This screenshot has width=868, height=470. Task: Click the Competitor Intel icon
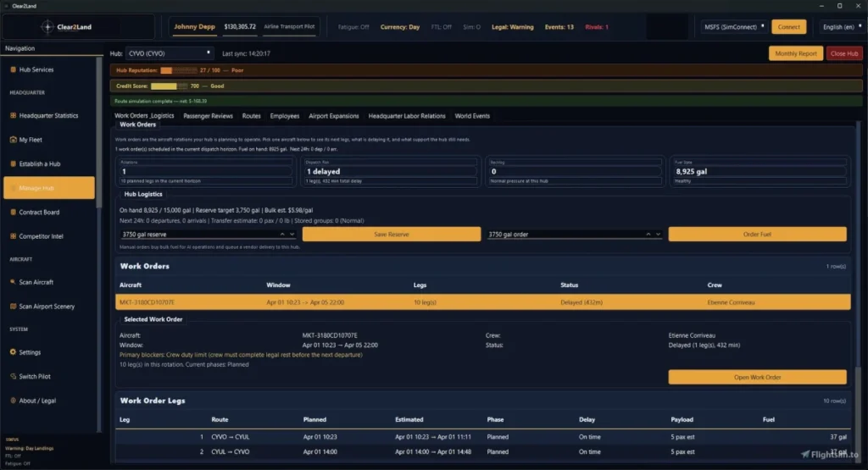13,236
